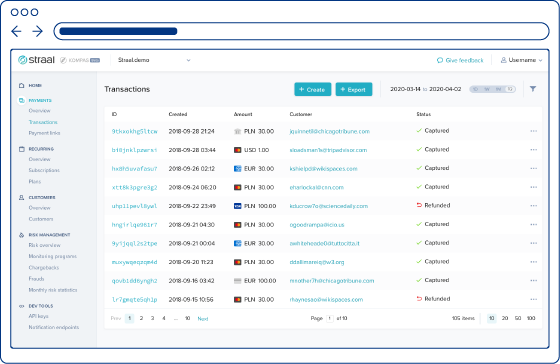The image size is (560, 364).
Task: Click the Home sidebar icon
Action: (21, 85)
